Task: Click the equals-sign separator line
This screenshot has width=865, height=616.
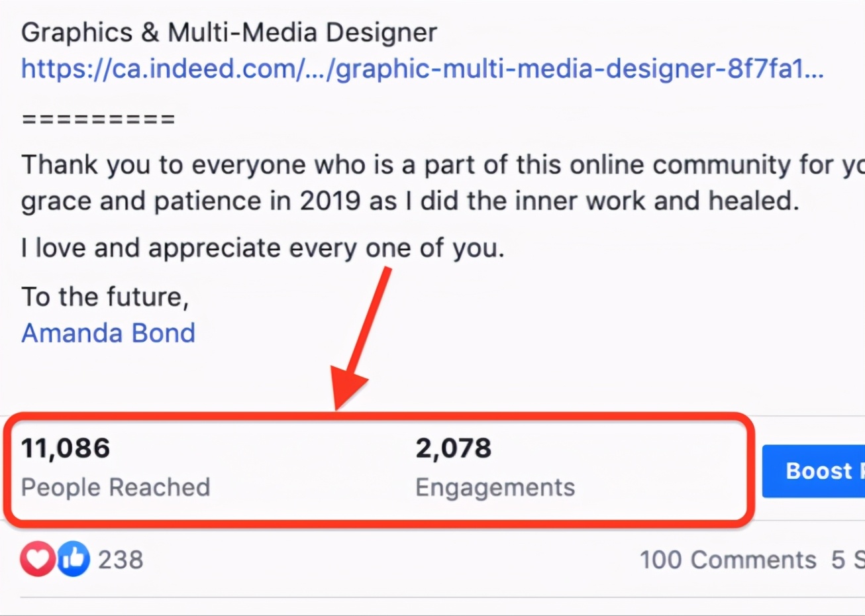Action: (x=98, y=120)
